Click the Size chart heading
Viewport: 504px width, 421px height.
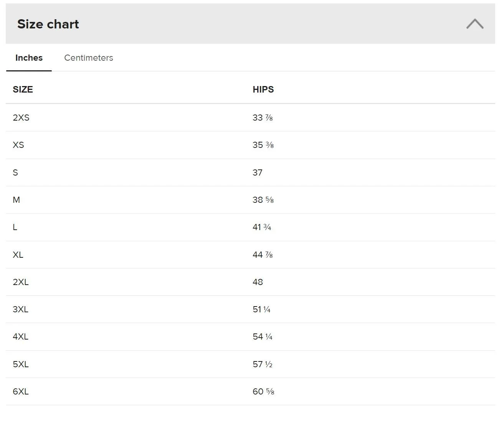tap(48, 24)
